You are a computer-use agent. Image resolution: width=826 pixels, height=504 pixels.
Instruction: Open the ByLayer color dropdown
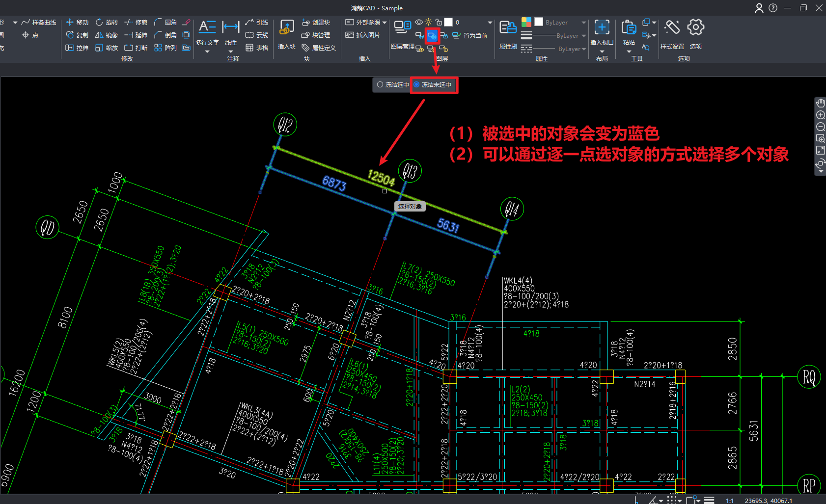583,23
